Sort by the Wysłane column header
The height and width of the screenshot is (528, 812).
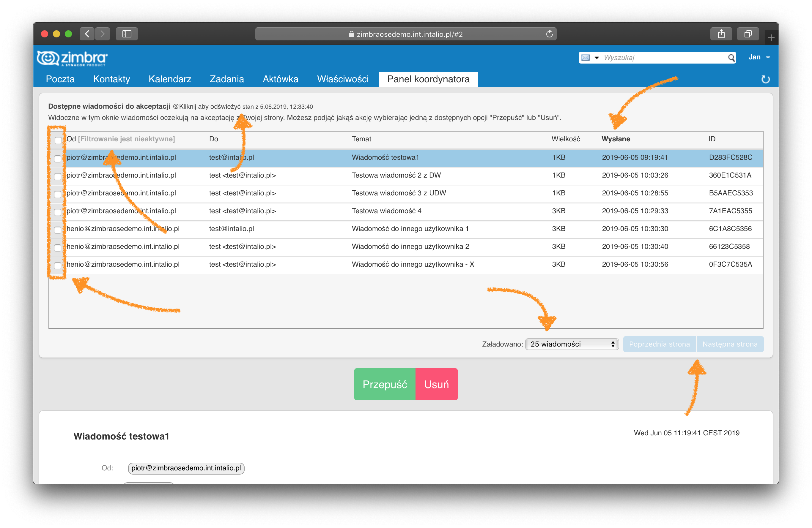(x=616, y=139)
